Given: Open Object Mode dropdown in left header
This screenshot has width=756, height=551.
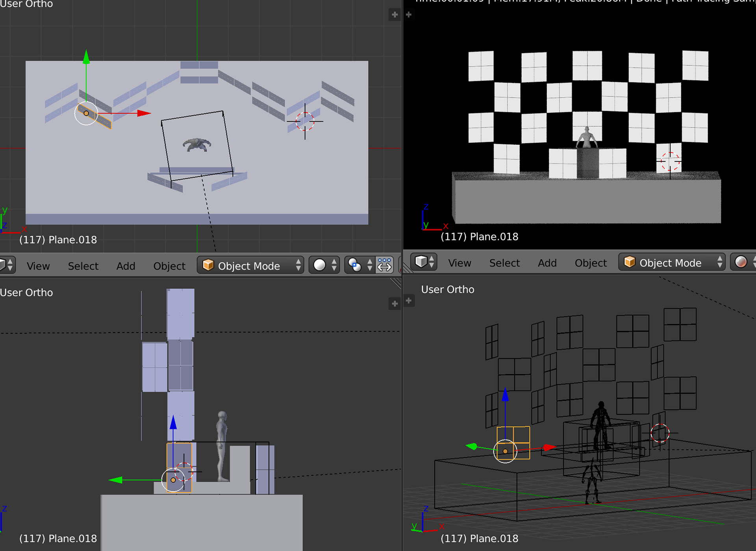Looking at the screenshot, I should pos(250,266).
